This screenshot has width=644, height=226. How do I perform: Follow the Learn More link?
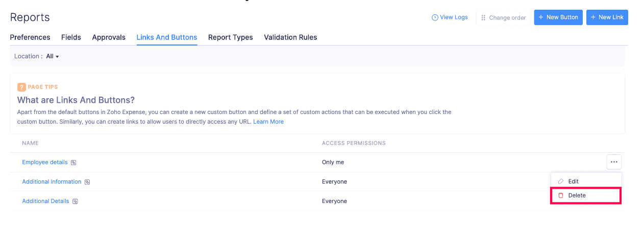click(268, 122)
